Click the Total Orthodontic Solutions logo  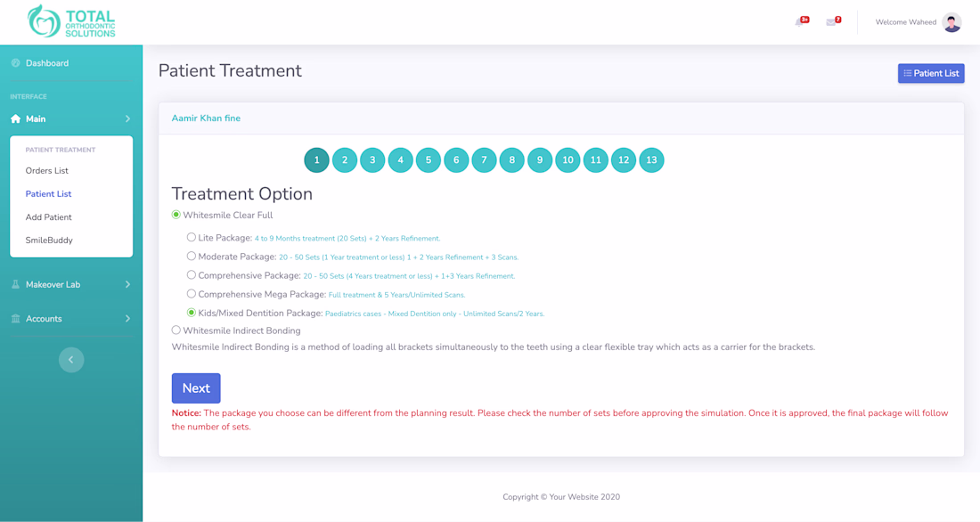click(x=71, y=21)
